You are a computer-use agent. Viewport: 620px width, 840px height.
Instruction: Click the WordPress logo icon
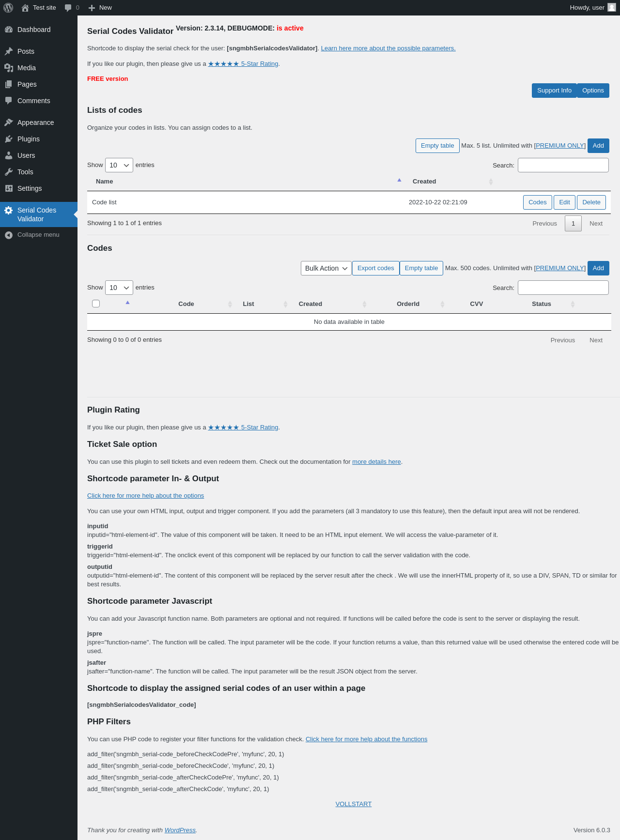coord(8,8)
